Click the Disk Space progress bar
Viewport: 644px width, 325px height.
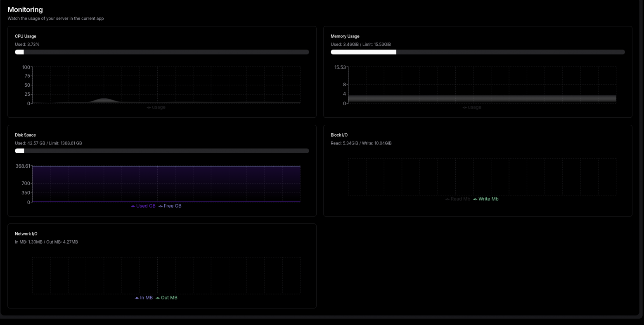tap(162, 150)
